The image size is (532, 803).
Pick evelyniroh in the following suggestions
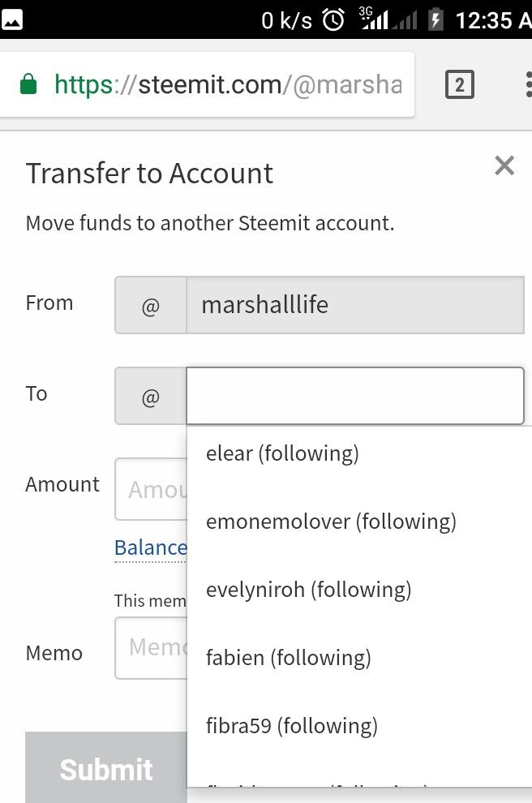308,590
